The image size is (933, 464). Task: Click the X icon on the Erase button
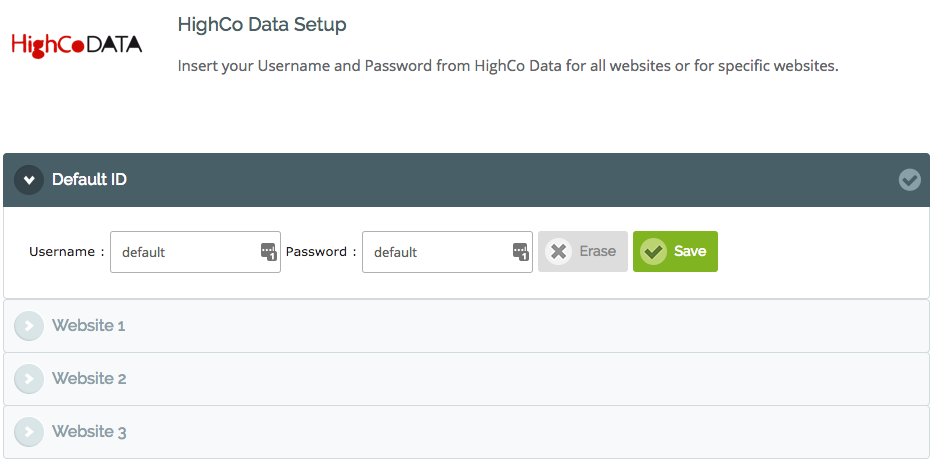tap(558, 252)
